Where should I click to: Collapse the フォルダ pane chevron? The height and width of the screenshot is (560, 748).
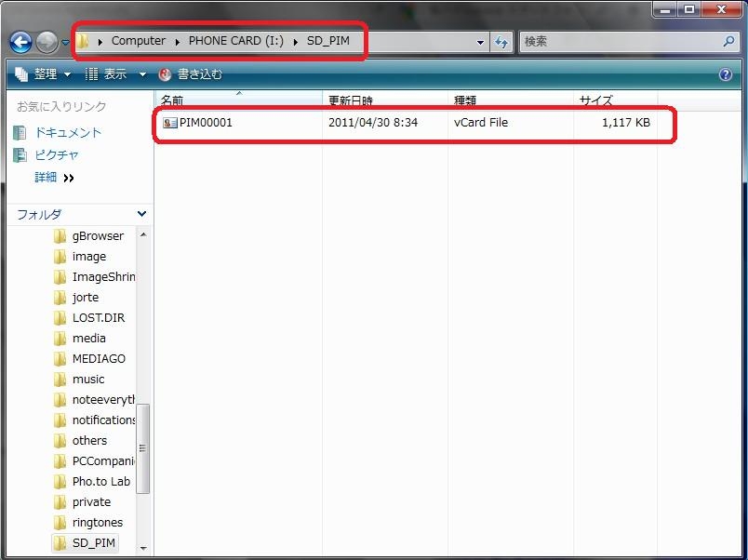(x=141, y=214)
